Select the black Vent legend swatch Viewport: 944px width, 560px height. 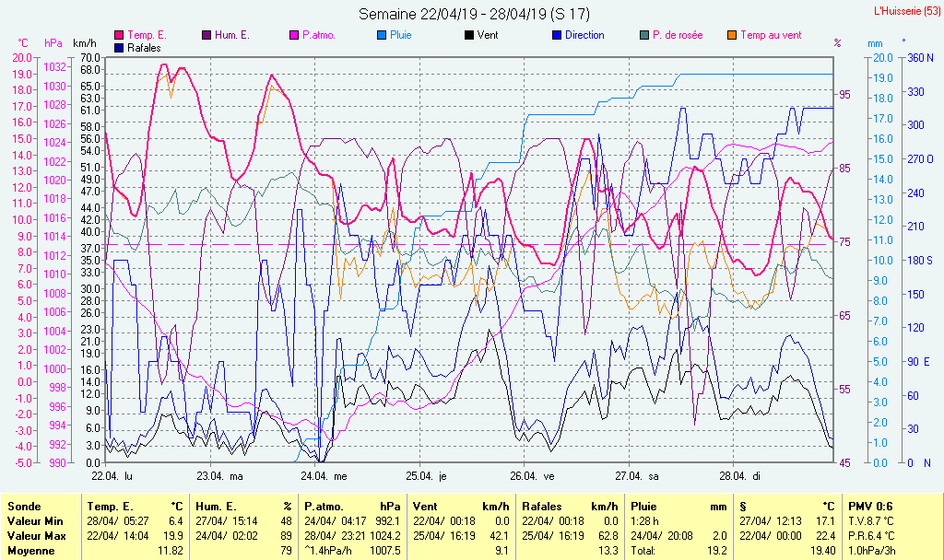pyautogui.click(x=469, y=36)
